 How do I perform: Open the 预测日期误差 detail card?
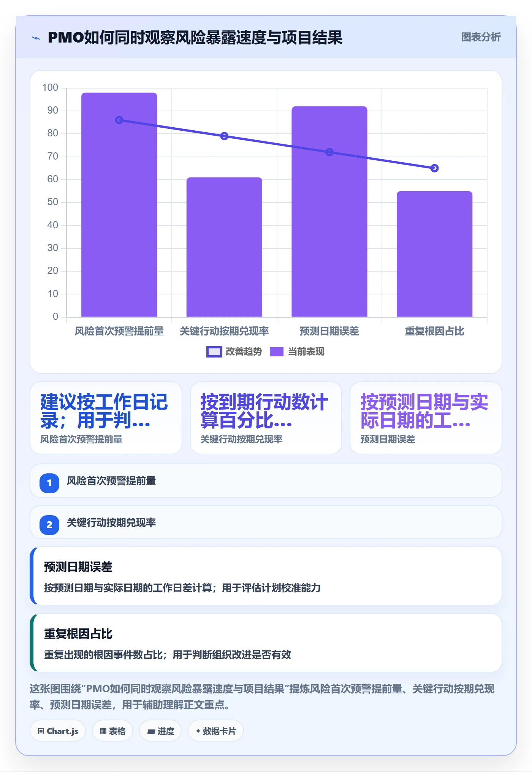[266, 576]
